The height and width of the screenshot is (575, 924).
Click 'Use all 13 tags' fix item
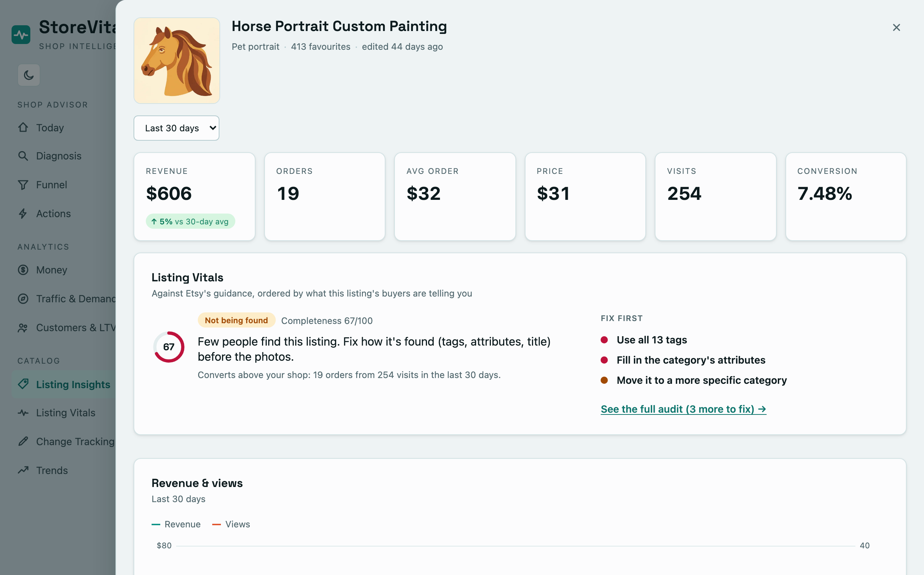pos(651,340)
